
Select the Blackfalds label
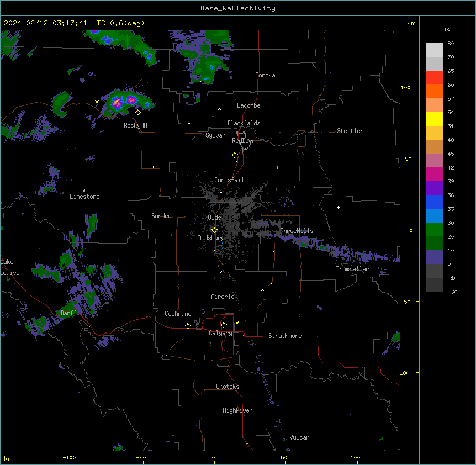point(244,123)
